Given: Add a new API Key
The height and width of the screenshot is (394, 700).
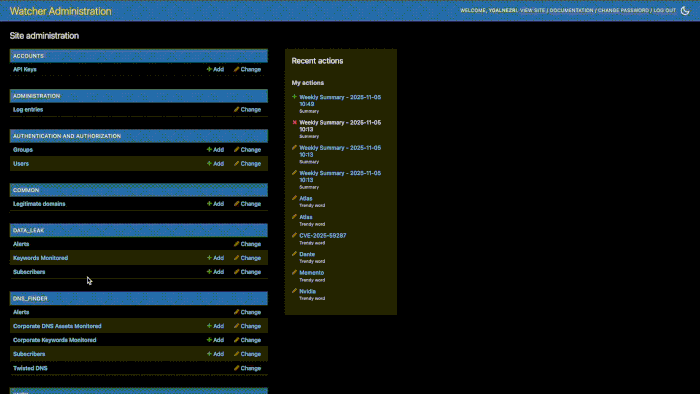Looking at the screenshot, I should (215, 69).
